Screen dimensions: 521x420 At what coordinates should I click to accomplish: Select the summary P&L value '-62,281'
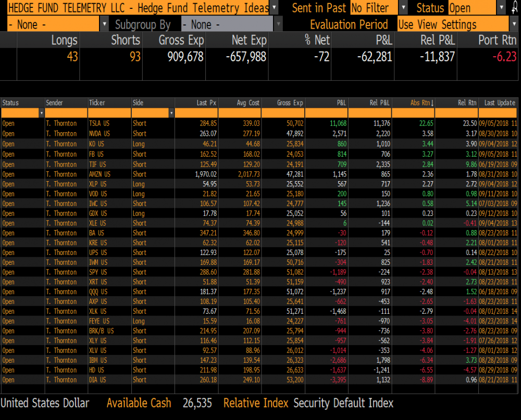pos(375,57)
